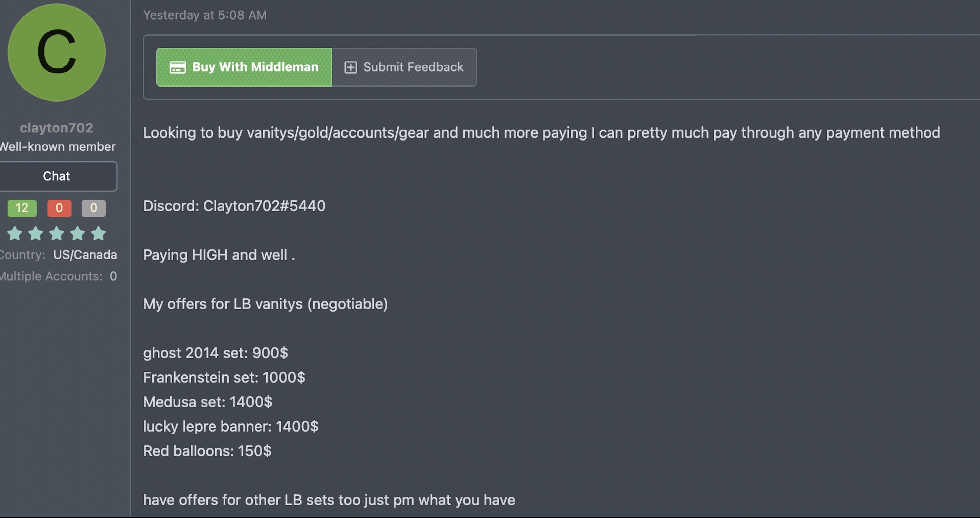
Task: Click the Medusa set 1400$ line
Action: pyautogui.click(x=207, y=402)
